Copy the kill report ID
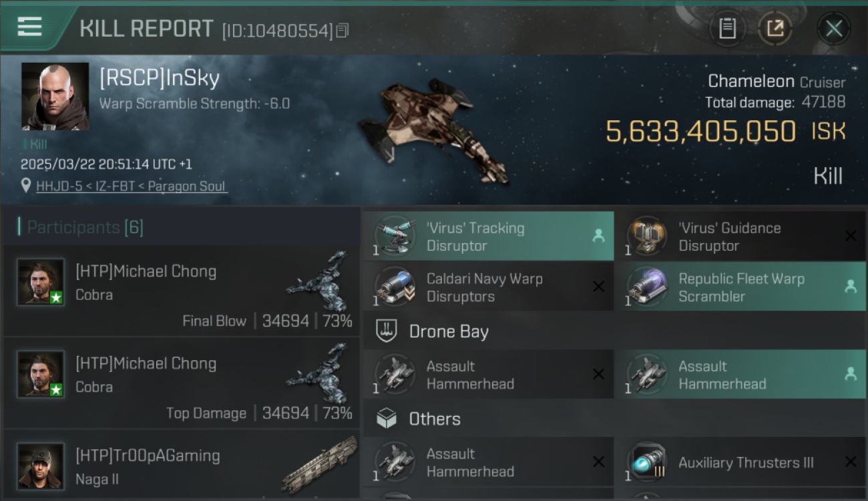Image resolution: width=868 pixels, height=501 pixels. pyautogui.click(x=343, y=31)
